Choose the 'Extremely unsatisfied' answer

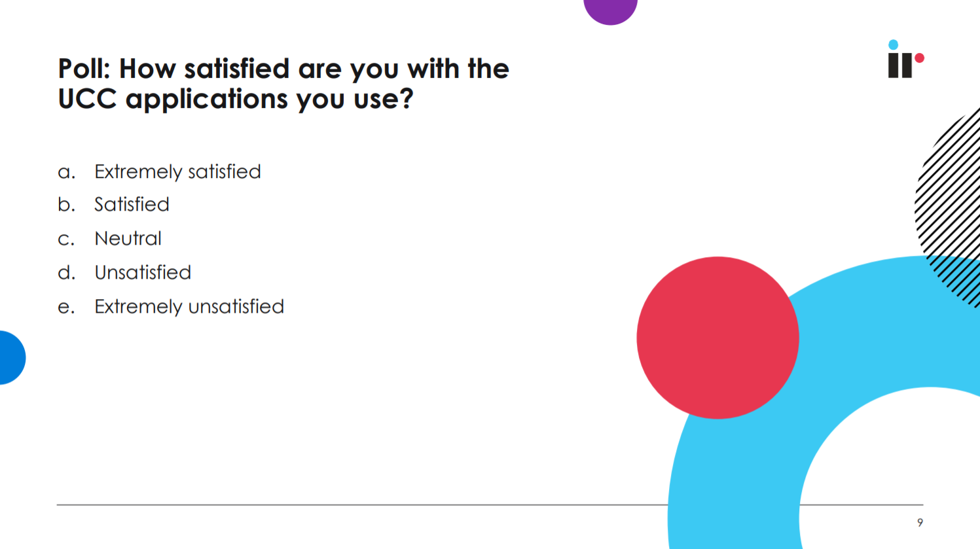pos(189,306)
